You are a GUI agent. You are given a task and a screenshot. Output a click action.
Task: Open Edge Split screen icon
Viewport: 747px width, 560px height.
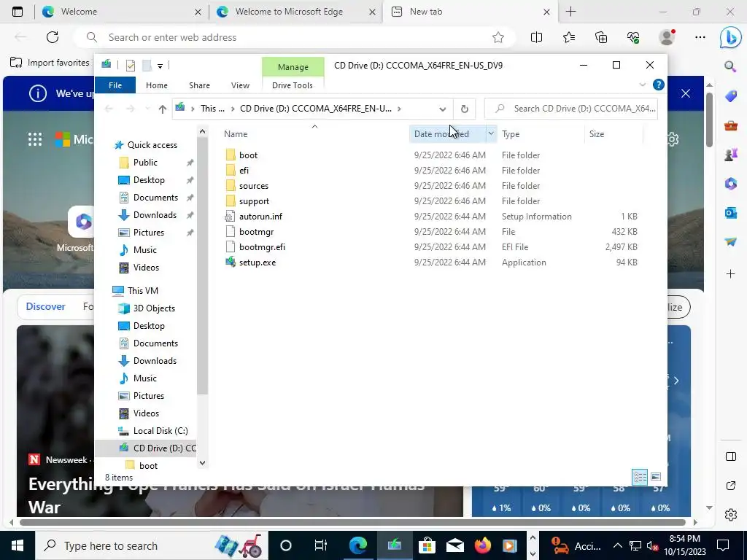coord(536,37)
